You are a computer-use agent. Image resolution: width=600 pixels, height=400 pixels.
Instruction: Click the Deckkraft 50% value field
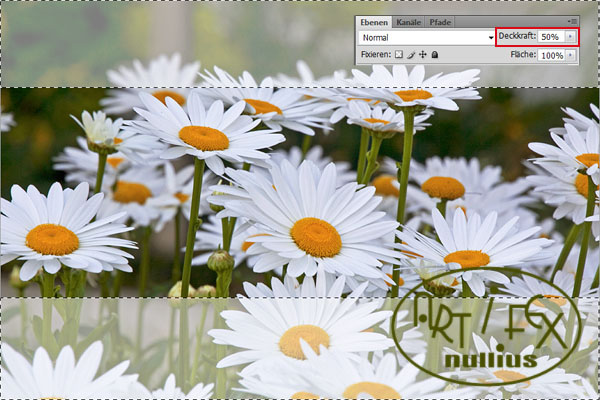(x=551, y=37)
